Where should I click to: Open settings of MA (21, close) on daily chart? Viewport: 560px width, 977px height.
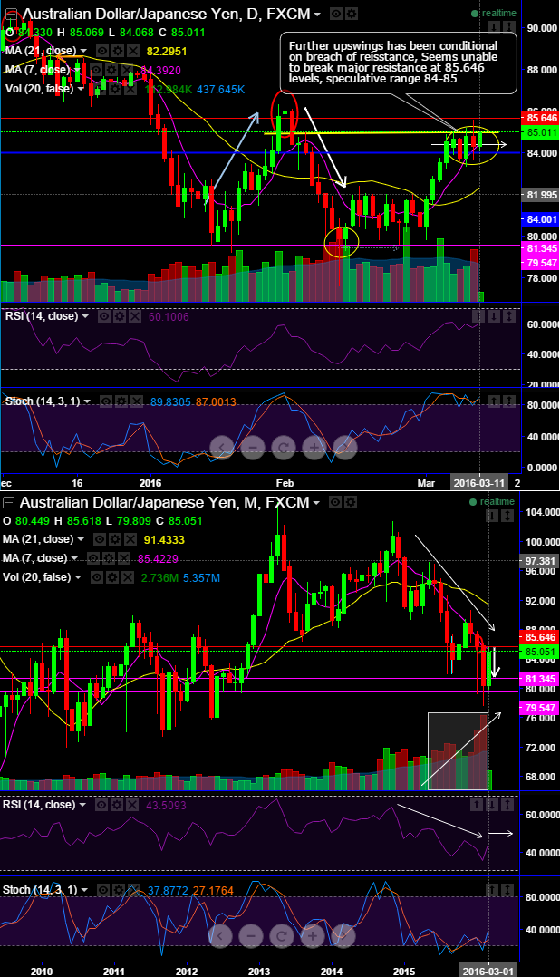[118, 51]
